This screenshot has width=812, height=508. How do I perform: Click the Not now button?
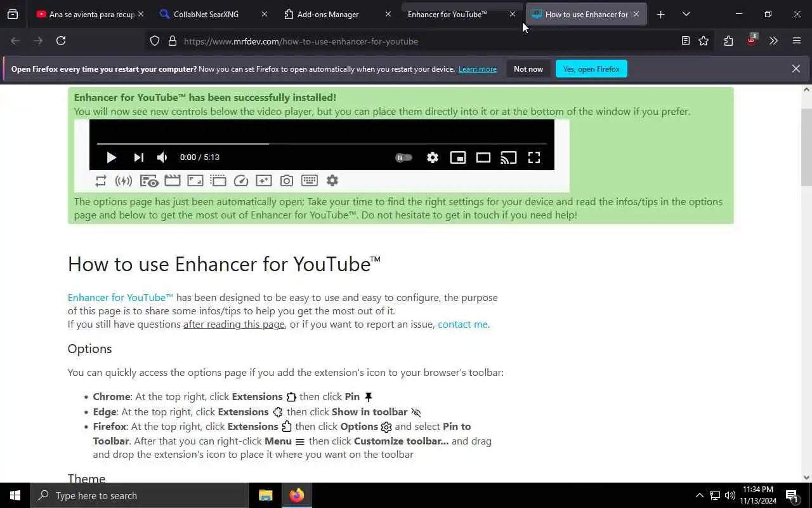coord(528,69)
